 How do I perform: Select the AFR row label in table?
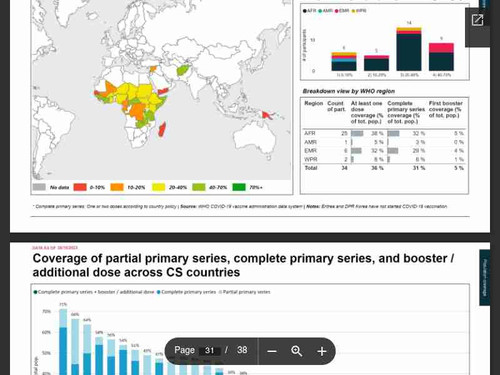[310, 133]
